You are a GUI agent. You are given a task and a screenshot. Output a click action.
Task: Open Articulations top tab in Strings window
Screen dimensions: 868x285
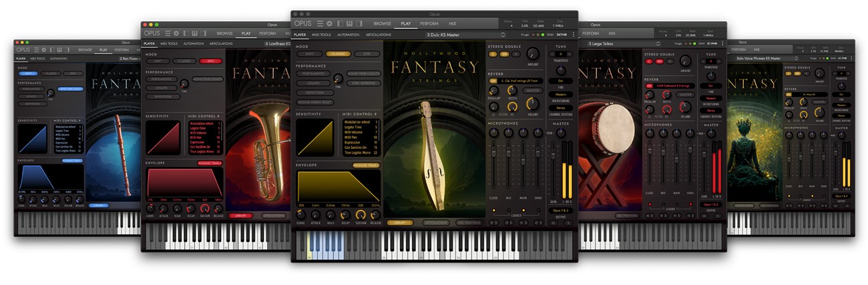(378, 35)
